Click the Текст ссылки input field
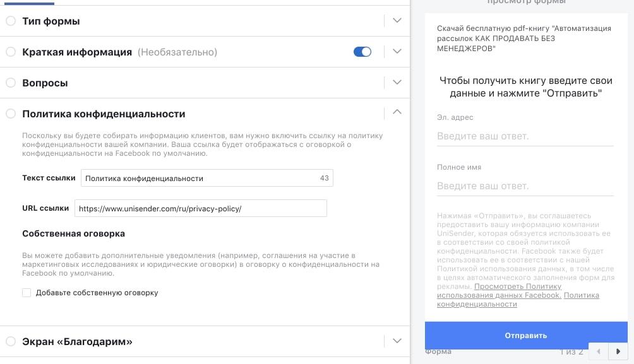This screenshot has width=634, height=364. click(207, 178)
